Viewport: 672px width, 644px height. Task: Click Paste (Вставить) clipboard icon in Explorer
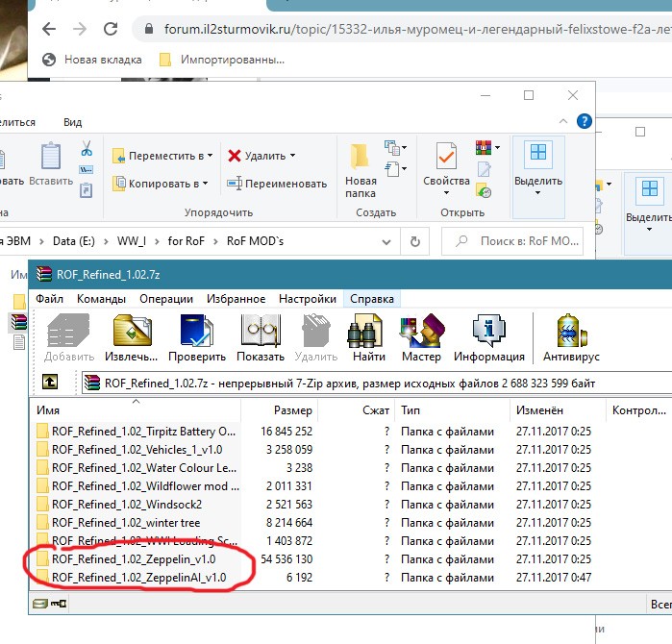pyautogui.click(x=51, y=156)
